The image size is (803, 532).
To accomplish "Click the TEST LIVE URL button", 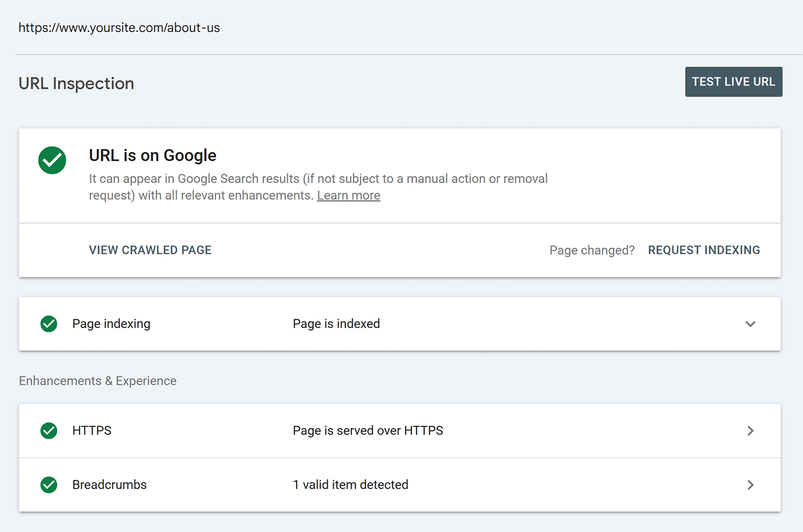I will point(733,82).
